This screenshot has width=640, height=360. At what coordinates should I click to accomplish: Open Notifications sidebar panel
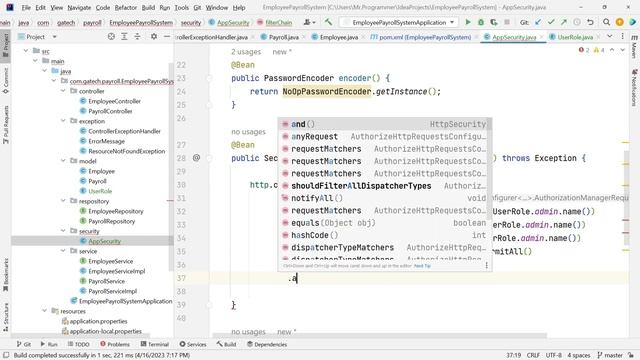(634, 88)
